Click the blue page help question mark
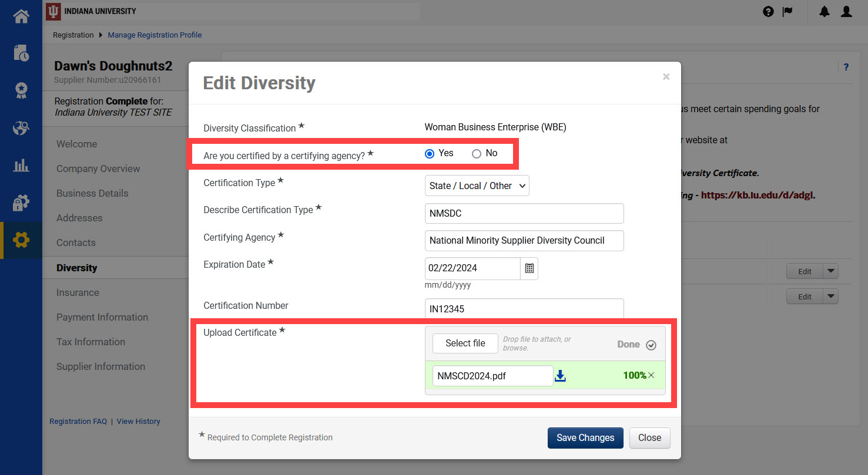The height and width of the screenshot is (475, 868). [846, 67]
